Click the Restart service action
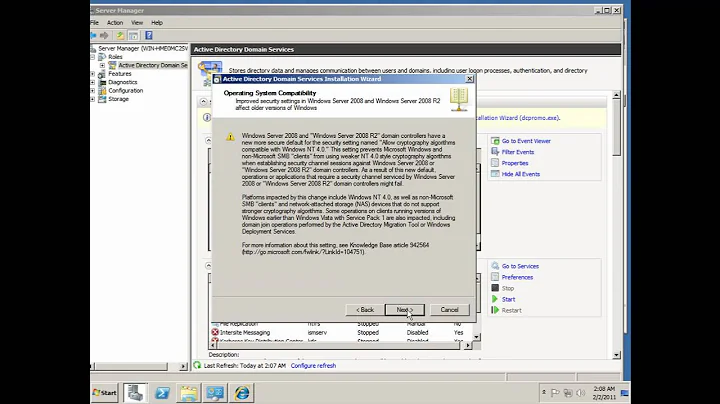This screenshot has width=720, height=404. pos(511,310)
